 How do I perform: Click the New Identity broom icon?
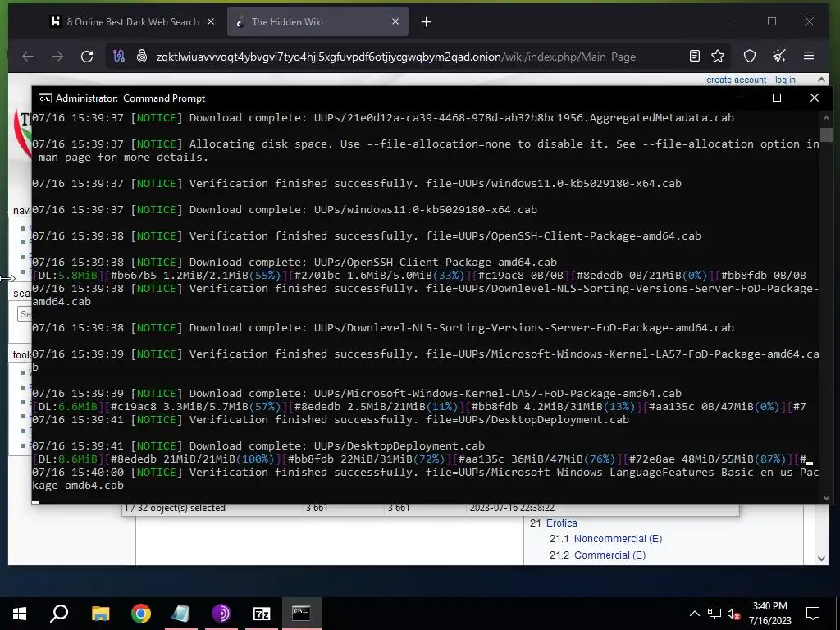click(x=779, y=56)
